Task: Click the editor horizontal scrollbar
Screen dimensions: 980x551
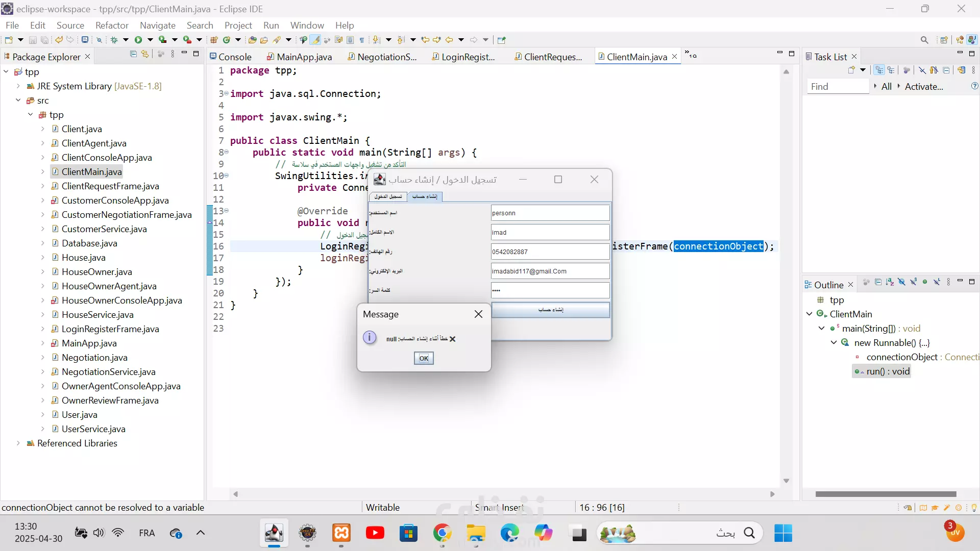Action: click(x=503, y=494)
